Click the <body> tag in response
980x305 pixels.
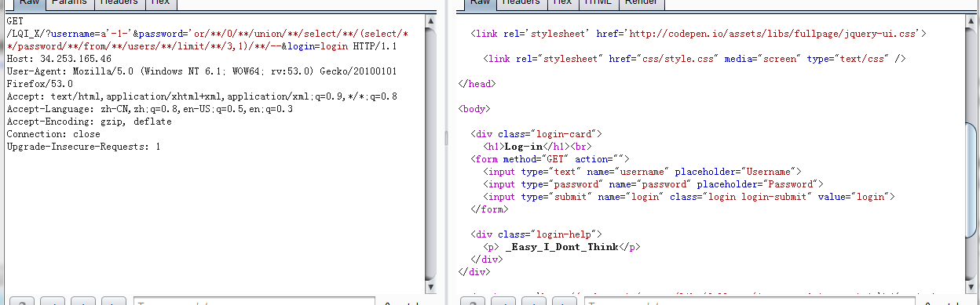pos(474,109)
